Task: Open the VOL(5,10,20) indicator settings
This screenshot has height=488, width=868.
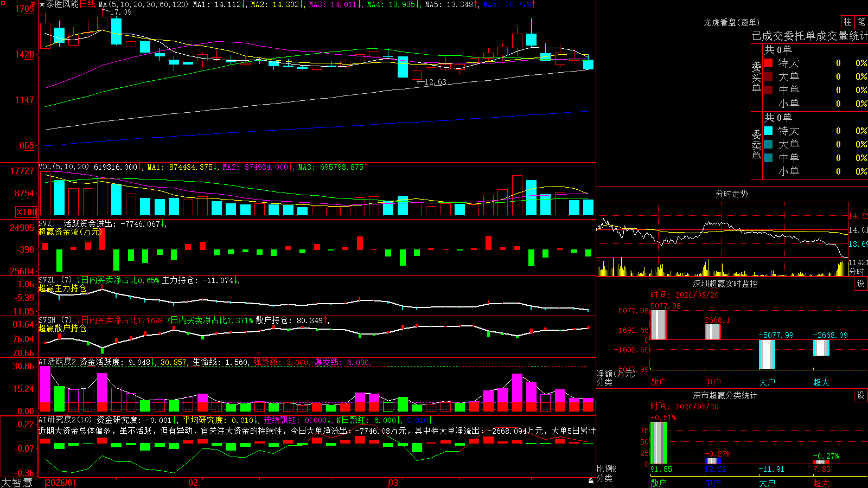Action: 63,167
